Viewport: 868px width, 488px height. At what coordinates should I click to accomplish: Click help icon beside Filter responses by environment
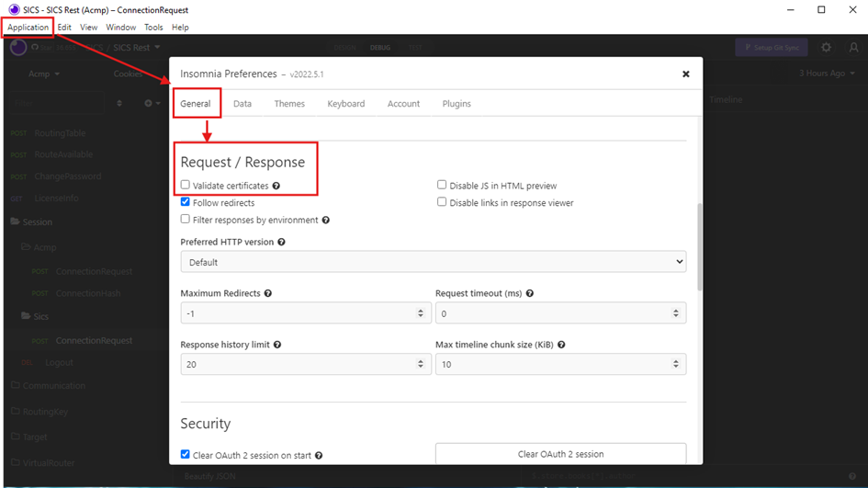(x=326, y=221)
